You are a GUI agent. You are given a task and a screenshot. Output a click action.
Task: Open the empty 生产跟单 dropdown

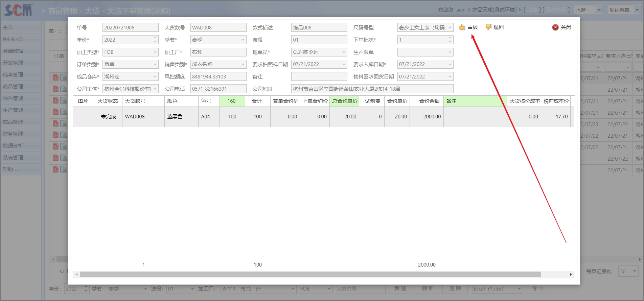[450, 52]
